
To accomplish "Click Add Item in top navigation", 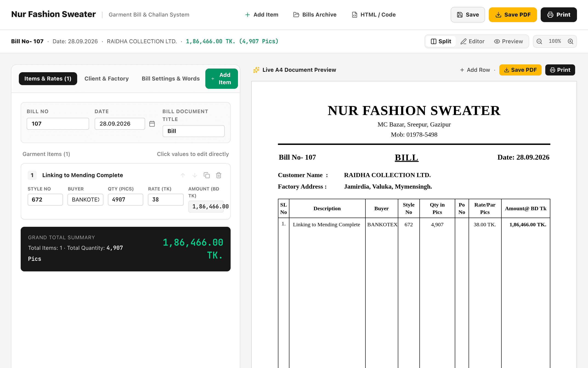I will pos(262,14).
